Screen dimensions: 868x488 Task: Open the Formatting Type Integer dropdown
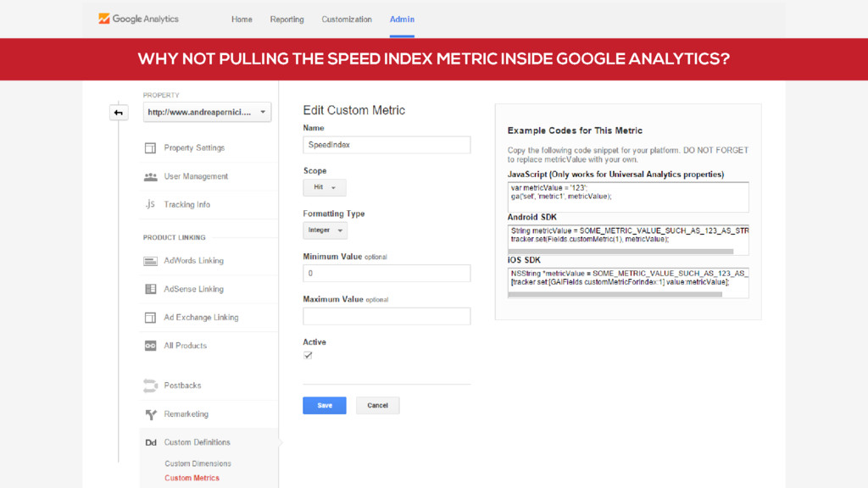tap(325, 230)
